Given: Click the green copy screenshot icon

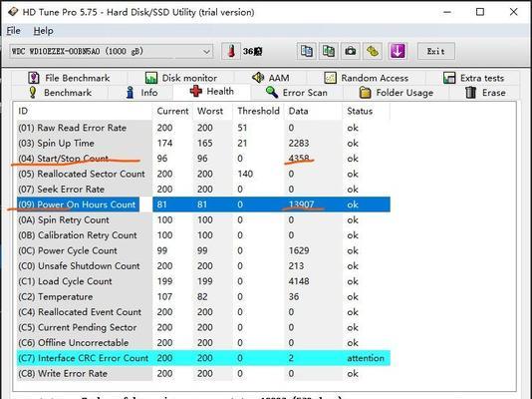Looking at the screenshot, I should (329, 51).
